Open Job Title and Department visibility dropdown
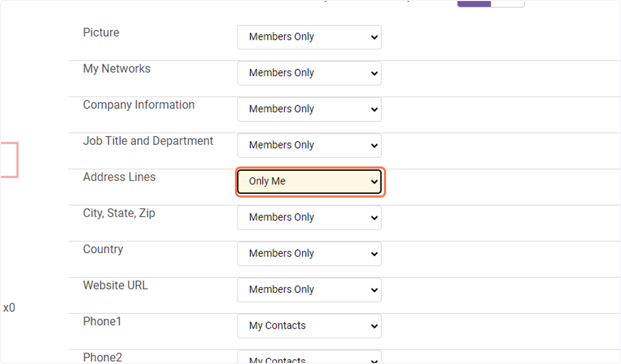Screen dimensions: 621x364 click(x=309, y=145)
